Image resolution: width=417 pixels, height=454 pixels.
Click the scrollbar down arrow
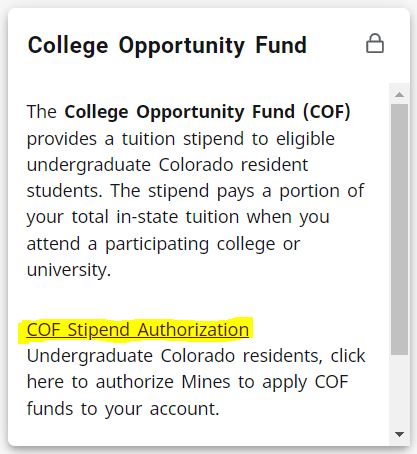399,435
